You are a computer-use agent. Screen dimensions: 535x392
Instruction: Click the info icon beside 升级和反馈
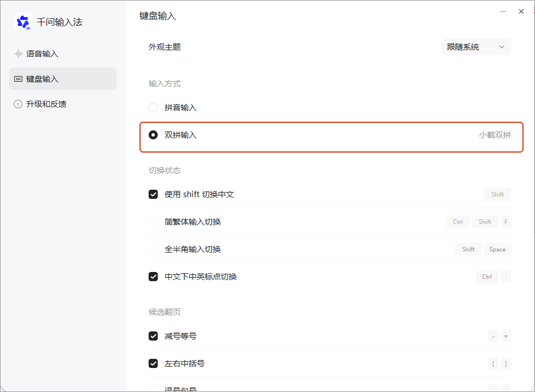[18, 104]
